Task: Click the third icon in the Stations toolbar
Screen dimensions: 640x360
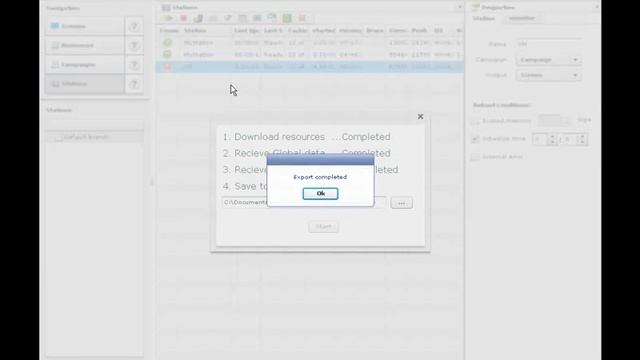Action: point(198,18)
